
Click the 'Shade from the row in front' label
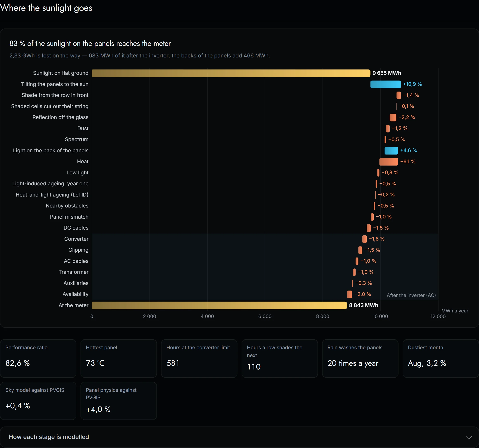pyautogui.click(x=55, y=95)
